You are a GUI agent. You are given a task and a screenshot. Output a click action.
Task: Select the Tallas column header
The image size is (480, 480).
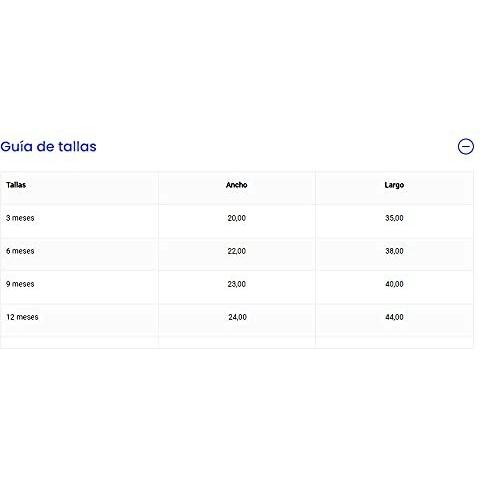pyautogui.click(x=16, y=185)
